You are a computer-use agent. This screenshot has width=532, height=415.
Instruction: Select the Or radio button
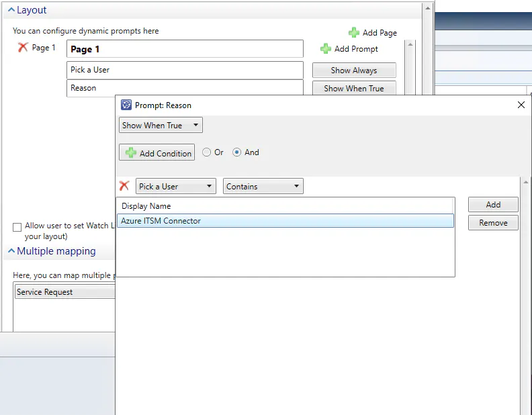206,152
